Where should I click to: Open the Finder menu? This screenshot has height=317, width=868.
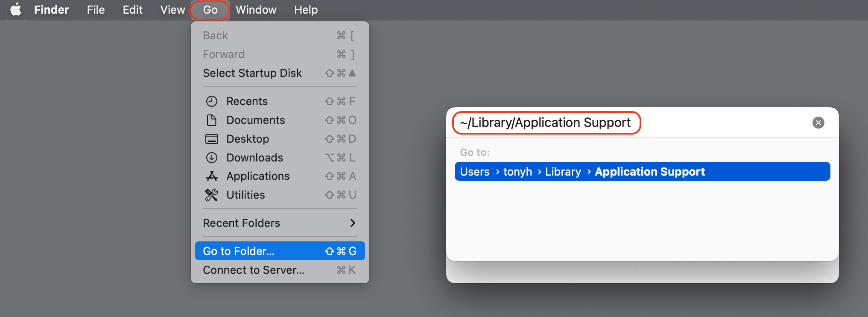51,9
